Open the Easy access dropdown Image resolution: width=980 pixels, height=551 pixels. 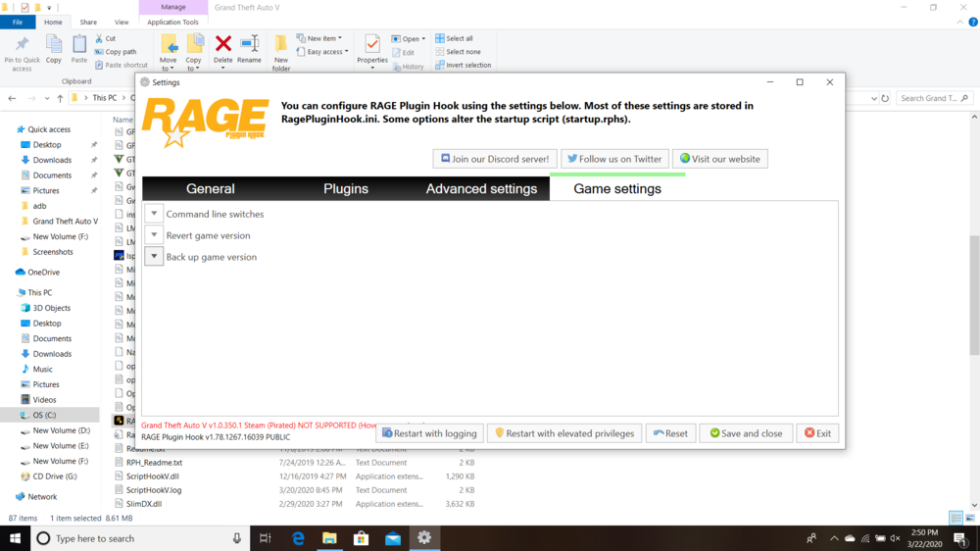pyautogui.click(x=321, y=52)
